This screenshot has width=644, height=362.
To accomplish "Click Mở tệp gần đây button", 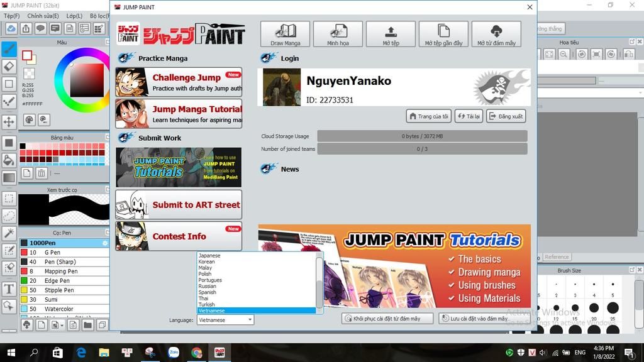I will point(443,34).
